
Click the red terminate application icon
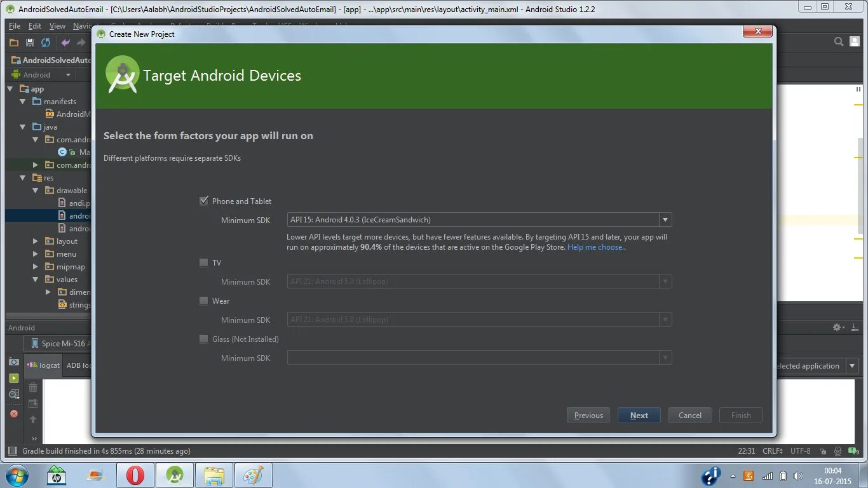(x=14, y=414)
